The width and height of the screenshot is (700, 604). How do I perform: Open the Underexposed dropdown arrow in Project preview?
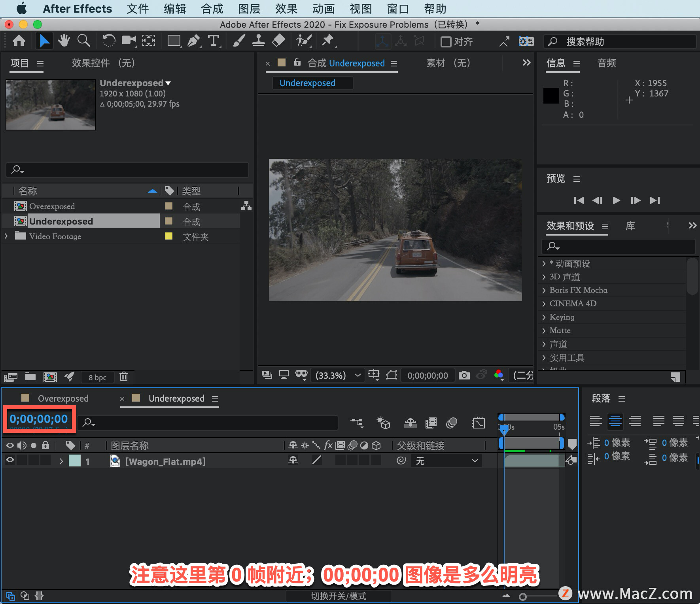pos(168,83)
